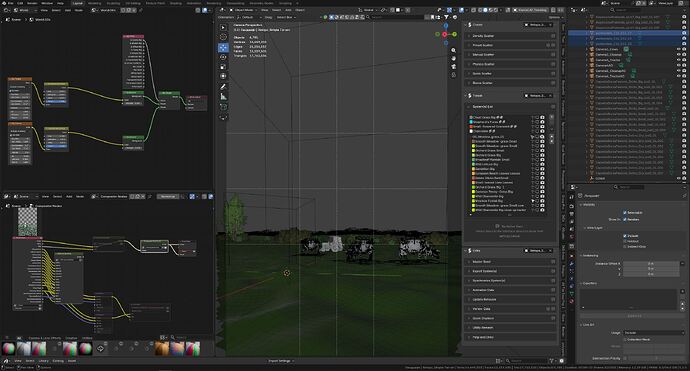Click the cyan color swatch in systems list
Viewport: 690px width, 371px height.
click(471, 122)
